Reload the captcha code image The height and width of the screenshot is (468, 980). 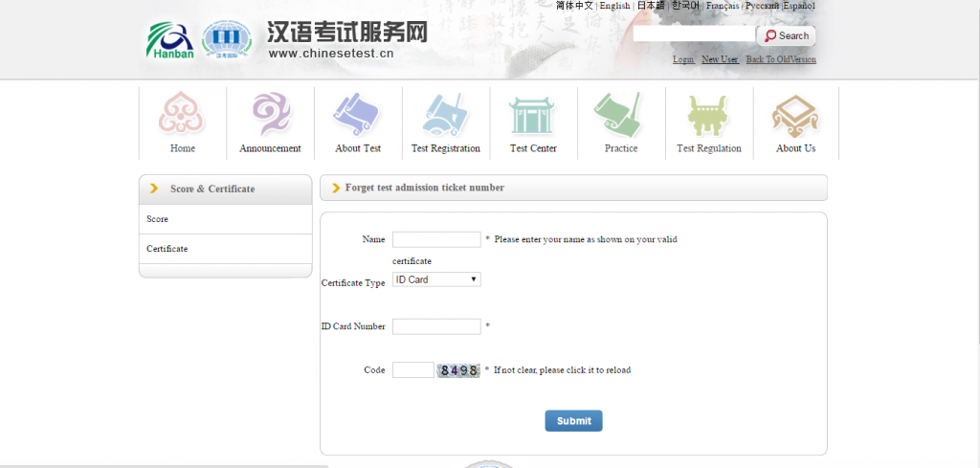tap(458, 370)
